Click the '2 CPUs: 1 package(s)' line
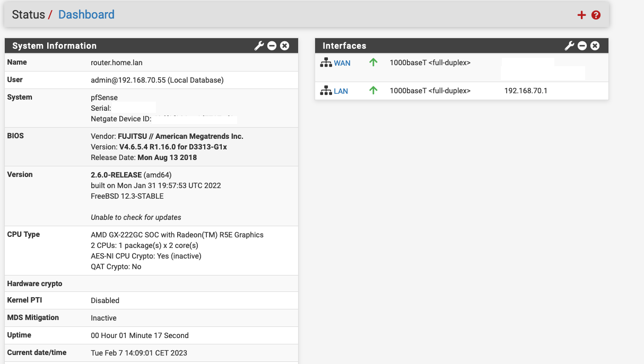Viewport: 644px width, 364px height. pos(144,245)
